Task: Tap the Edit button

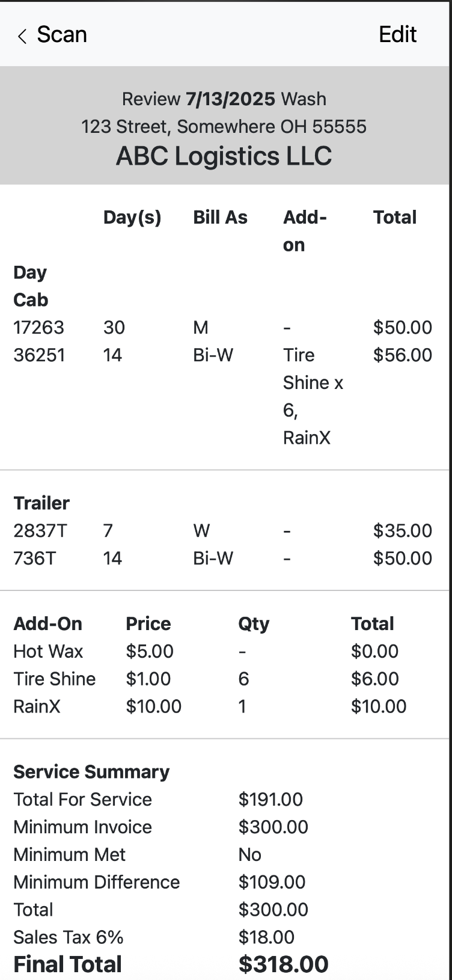Action: (397, 35)
